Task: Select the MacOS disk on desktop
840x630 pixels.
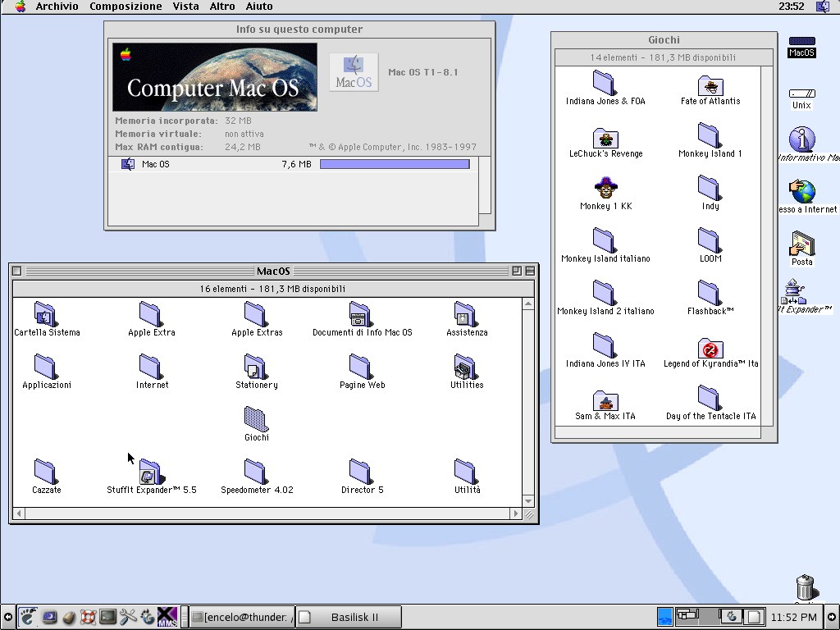Action: (x=802, y=47)
